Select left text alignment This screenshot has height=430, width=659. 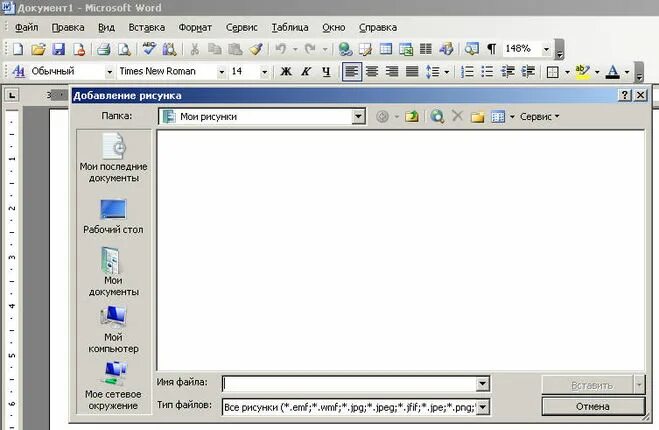coord(352,72)
